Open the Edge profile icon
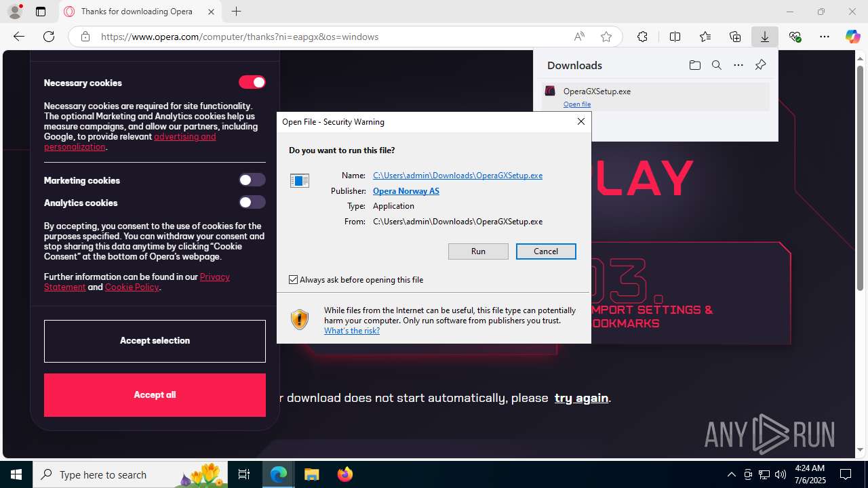868x488 pixels. 15,12
